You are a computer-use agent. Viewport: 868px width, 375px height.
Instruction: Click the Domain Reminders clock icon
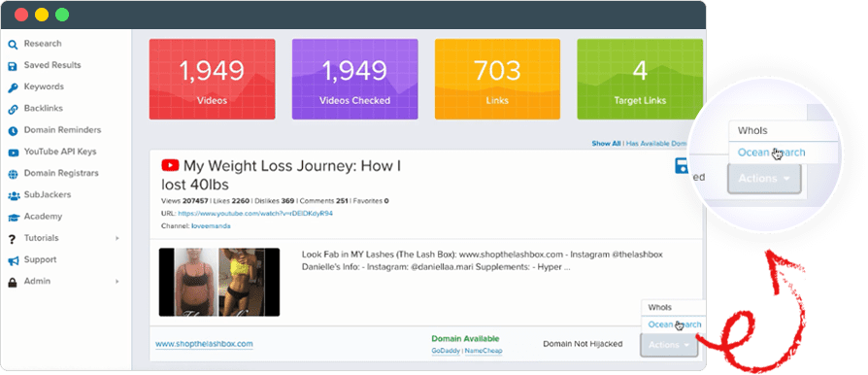13,131
